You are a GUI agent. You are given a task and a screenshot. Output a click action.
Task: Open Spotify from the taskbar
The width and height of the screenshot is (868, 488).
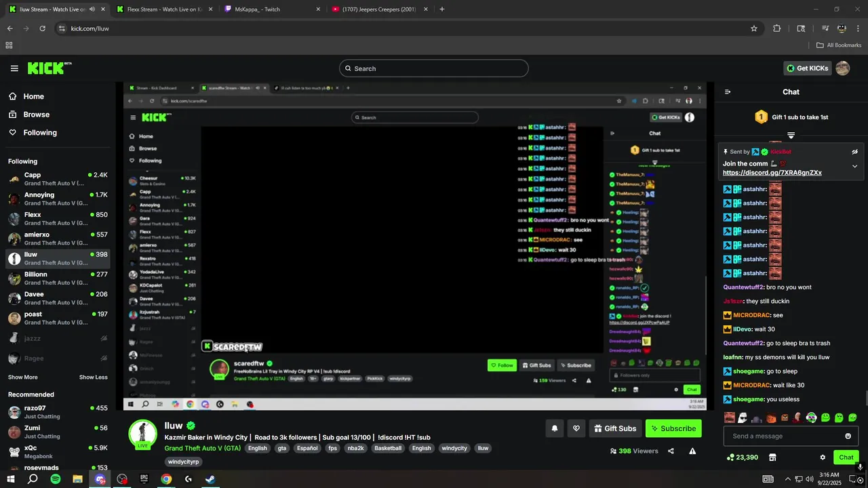[55, 479]
